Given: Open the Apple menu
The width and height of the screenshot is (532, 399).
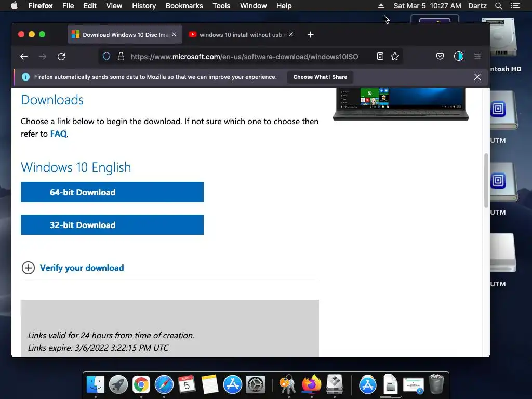Looking at the screenshot, I should pos(14,6).
